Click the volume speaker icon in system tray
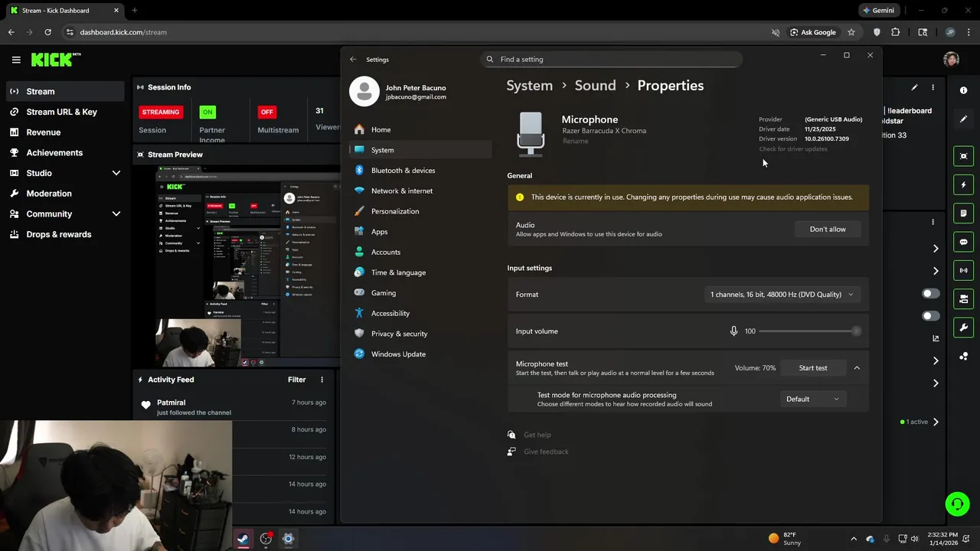Image resolution: width=980 pixels, height=551 pixels. (x=914, y=539)
